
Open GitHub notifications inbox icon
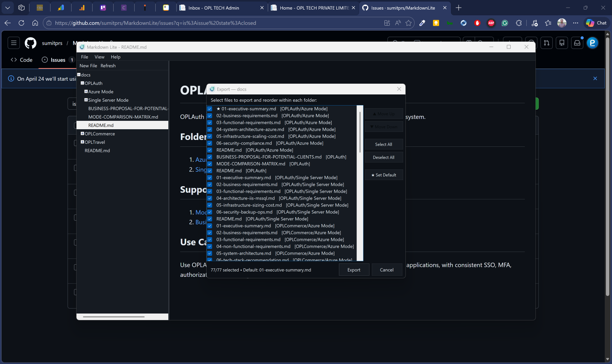[577, 42]
